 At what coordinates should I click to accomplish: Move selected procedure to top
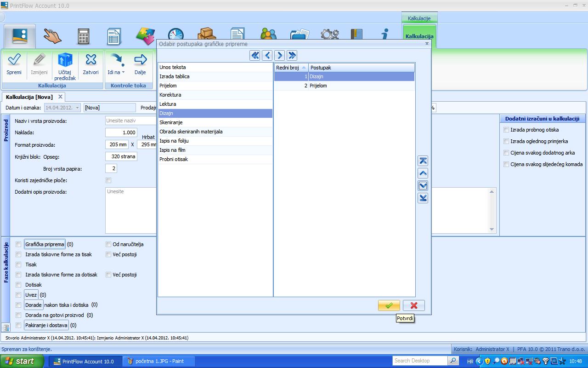(423, 161)
